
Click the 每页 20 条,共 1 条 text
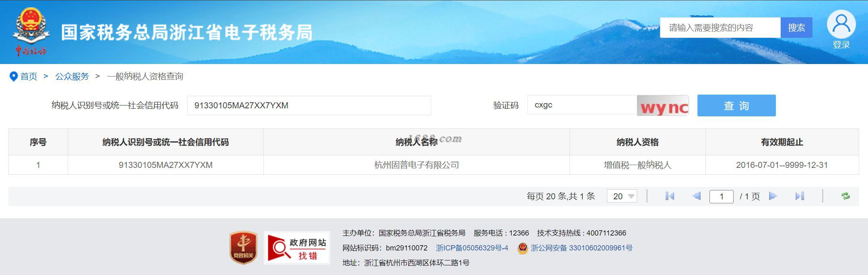coord(561,196)
